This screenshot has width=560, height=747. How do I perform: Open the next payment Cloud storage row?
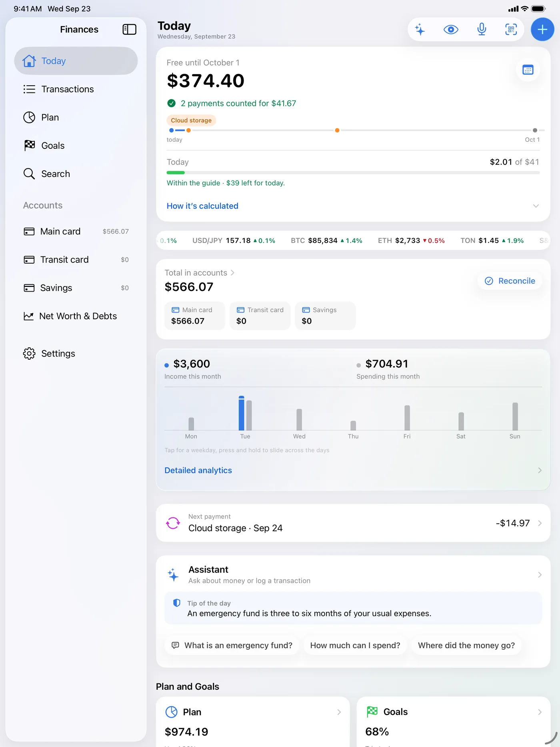pos(353,523)
